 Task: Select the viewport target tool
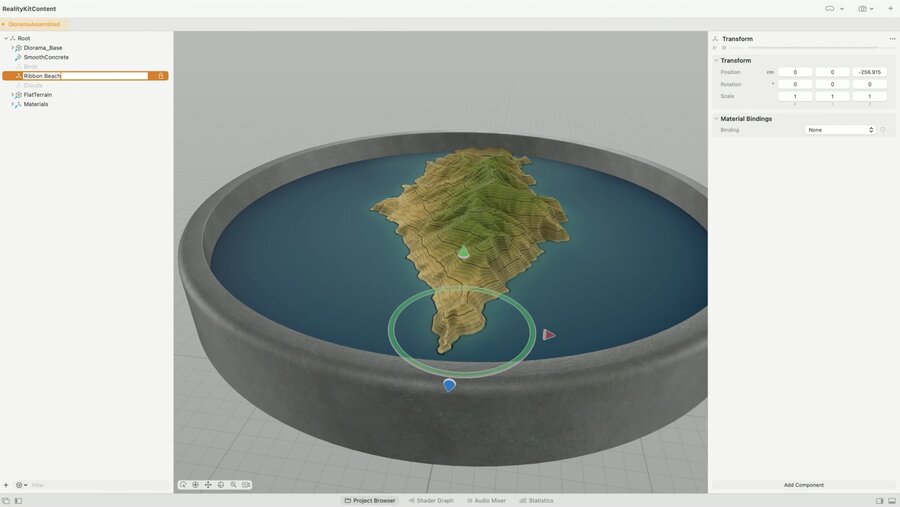tap(196, 485)
